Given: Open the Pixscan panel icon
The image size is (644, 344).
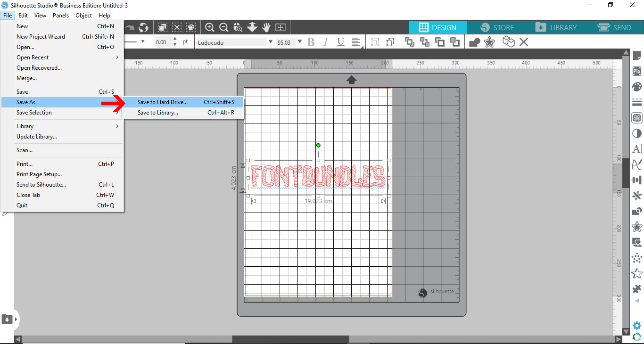Looking at the screenshot, I should coord(637,71).
